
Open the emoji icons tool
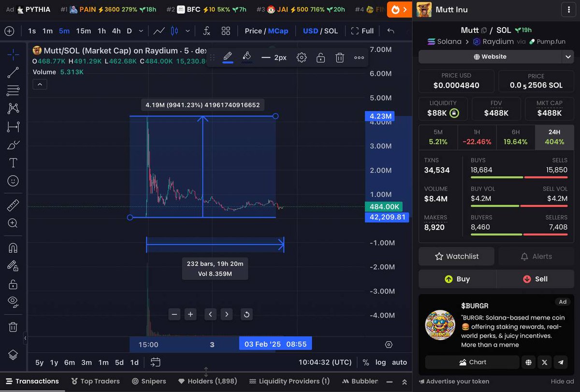pos(13,181)
